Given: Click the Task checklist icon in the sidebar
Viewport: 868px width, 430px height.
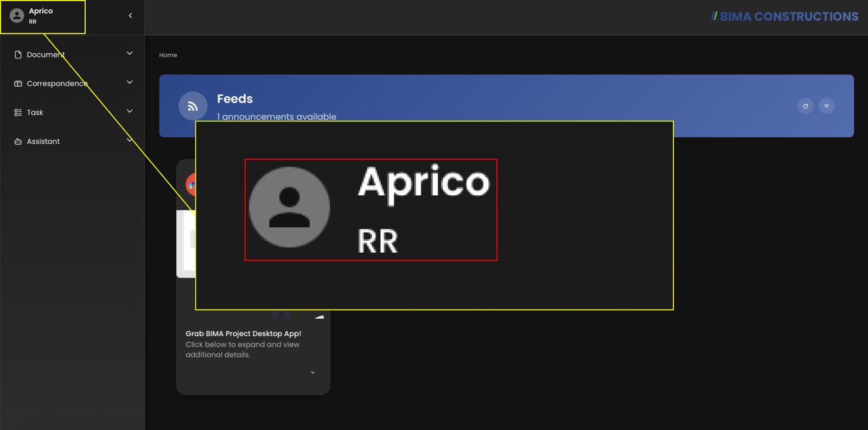Looking at the screenshot, I should point(18,113).
